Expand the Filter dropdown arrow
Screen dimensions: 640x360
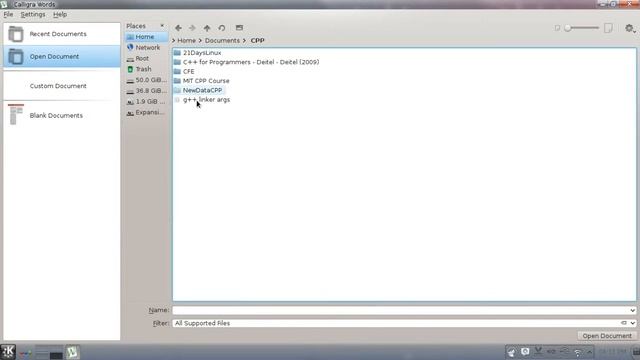632,323
